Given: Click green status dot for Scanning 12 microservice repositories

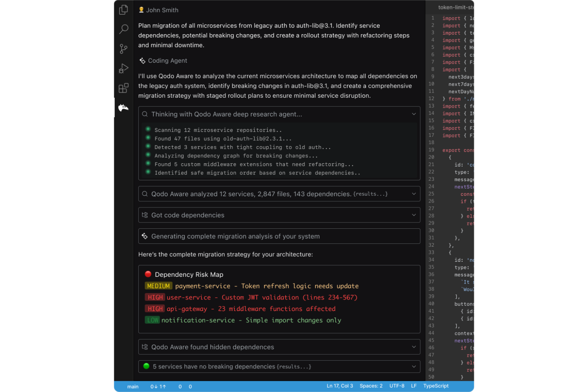Looking at the screenshot, I should pyautogui.click(x=148, y=129).
